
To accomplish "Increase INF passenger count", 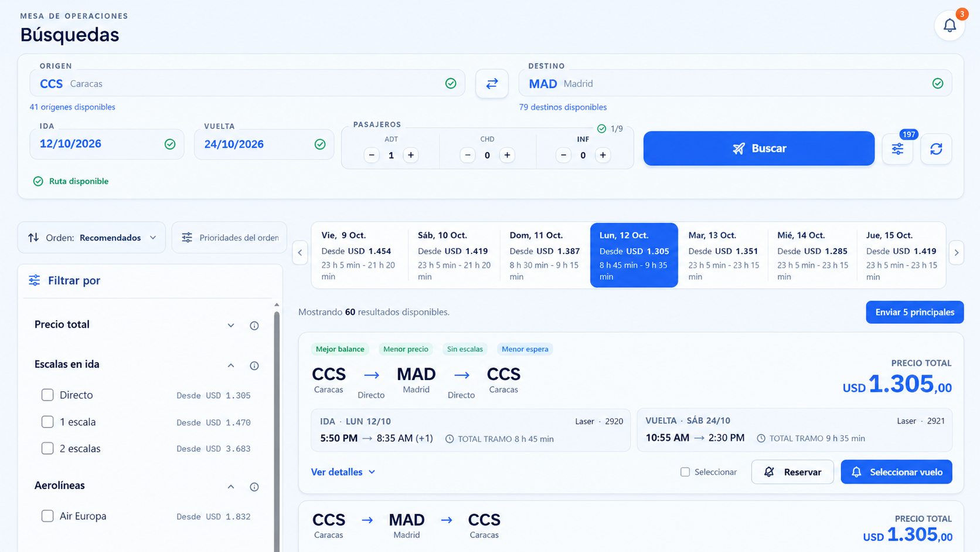I will tap(603, 155).
